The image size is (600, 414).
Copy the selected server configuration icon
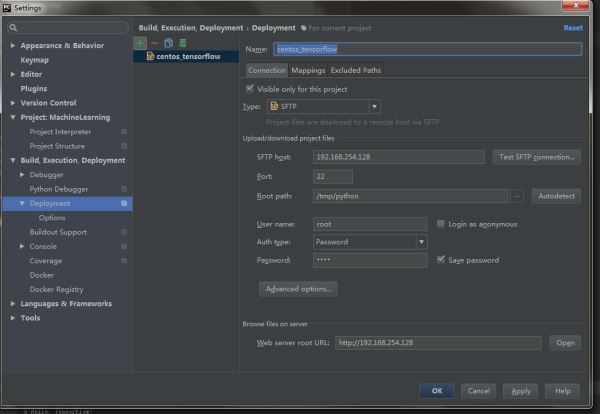[168, 43]
